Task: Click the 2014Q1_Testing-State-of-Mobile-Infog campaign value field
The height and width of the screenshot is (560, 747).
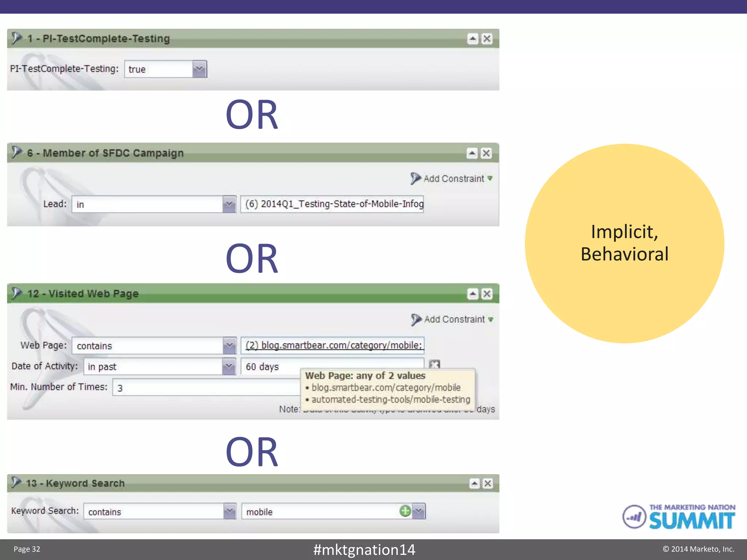Action: 332,204
